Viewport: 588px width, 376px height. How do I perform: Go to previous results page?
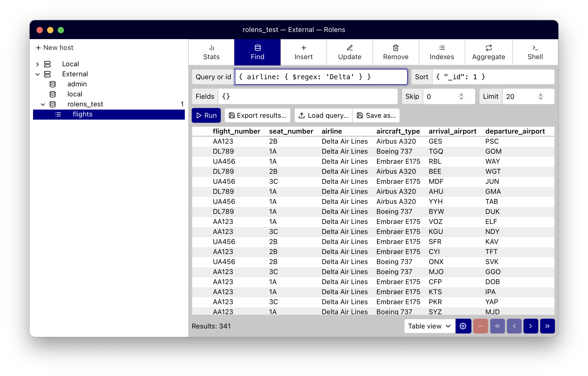coord(514,326)
